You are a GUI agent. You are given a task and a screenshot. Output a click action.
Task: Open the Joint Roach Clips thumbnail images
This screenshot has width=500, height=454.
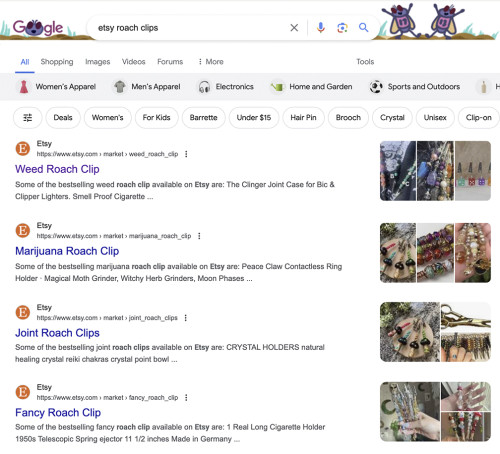[435, 332]
